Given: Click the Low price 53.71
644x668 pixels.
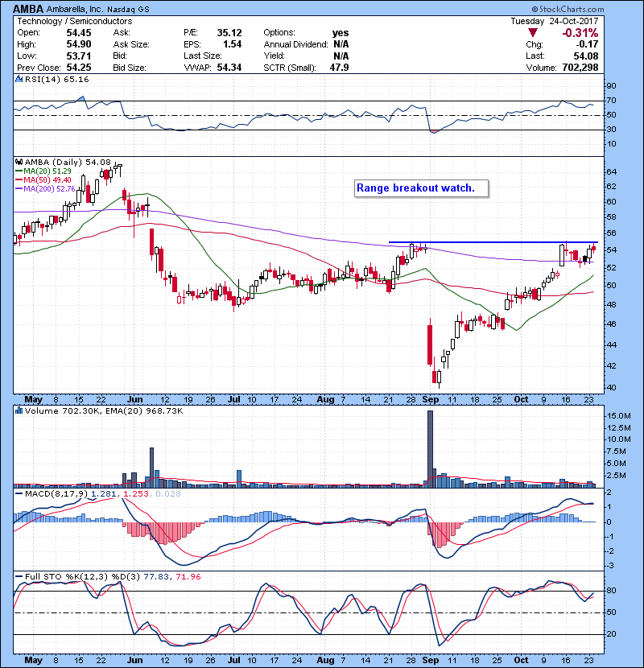Looking at the screenshot, I should [x=79, y=56].
